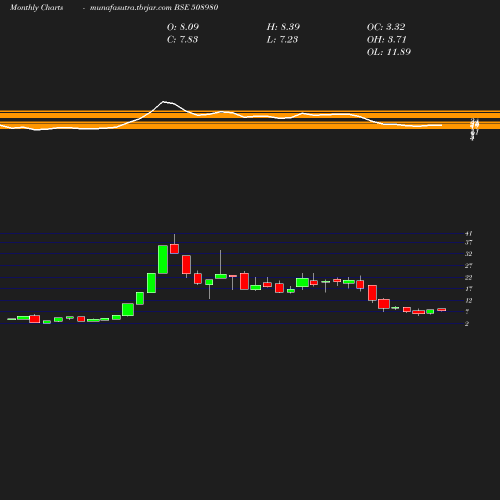Click the price axis label "2"
Screen dimensions: 500x500
point(467,324)
